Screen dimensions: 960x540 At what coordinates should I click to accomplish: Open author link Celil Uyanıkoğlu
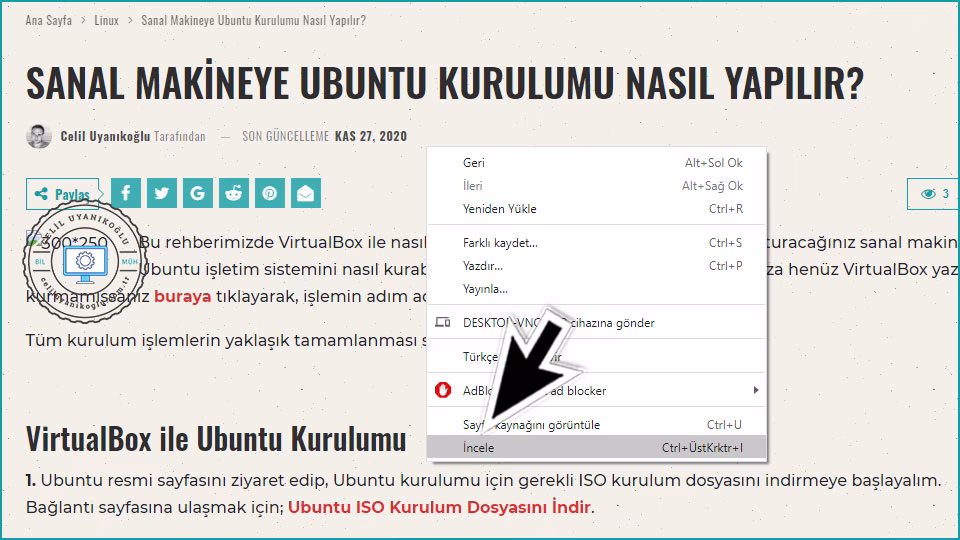click(105, 136)
